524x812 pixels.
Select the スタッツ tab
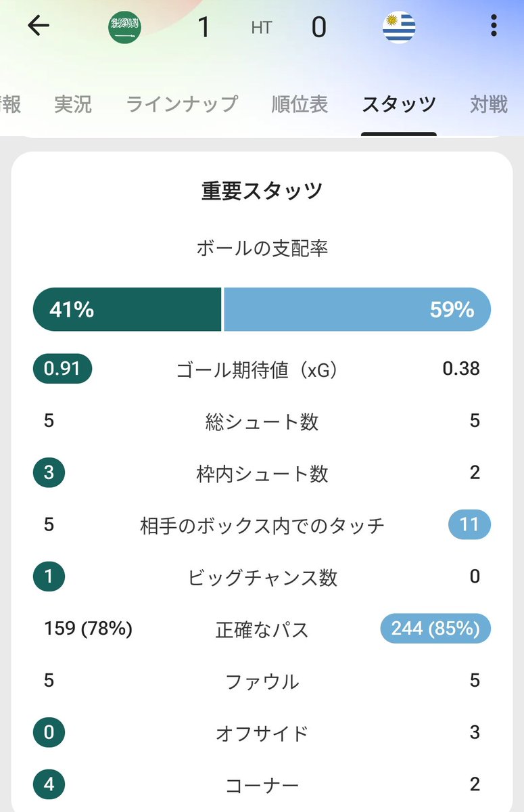[399, 104]
